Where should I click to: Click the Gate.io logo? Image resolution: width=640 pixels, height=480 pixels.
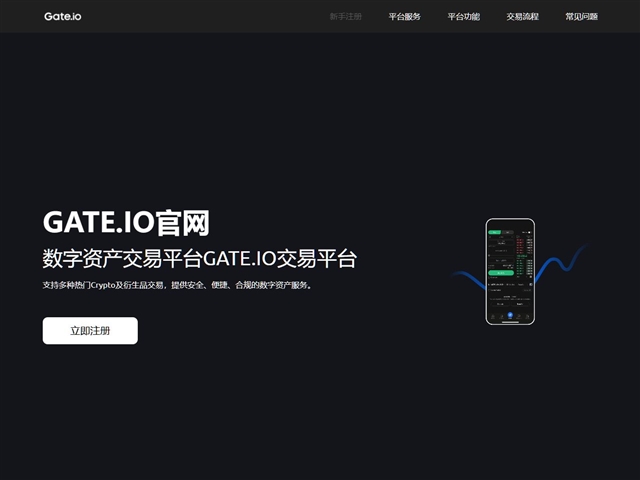pos(61,16)
